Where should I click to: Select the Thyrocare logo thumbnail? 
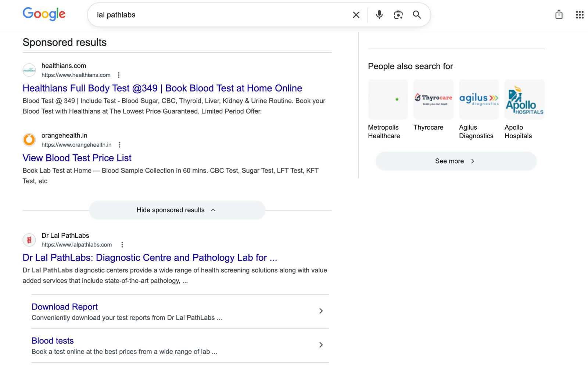433,99
